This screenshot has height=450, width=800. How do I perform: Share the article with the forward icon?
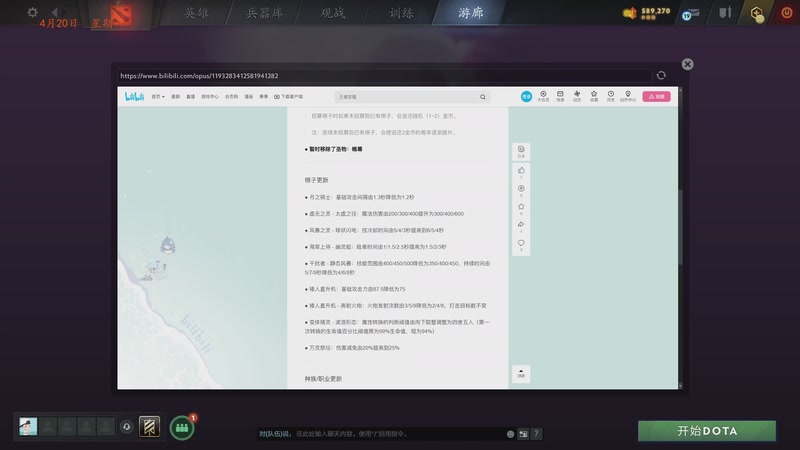point(521,226)
